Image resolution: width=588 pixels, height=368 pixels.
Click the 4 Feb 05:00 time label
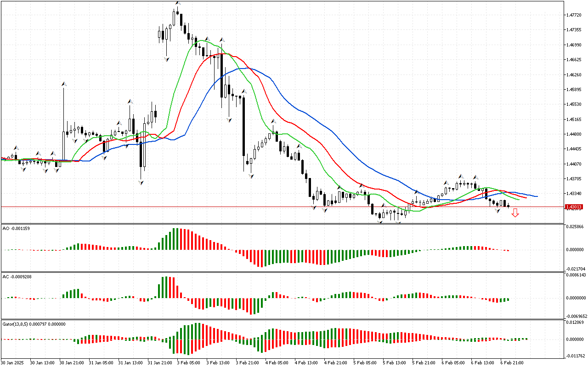[277, 363]
